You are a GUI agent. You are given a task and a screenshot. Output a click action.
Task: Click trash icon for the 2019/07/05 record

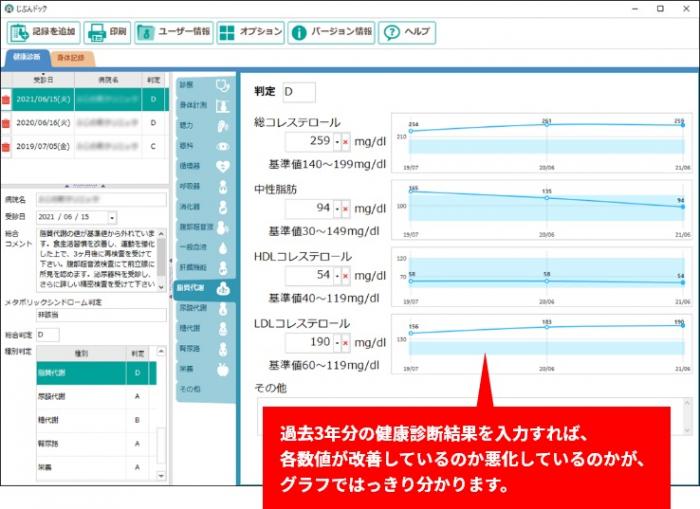(7, 145)
